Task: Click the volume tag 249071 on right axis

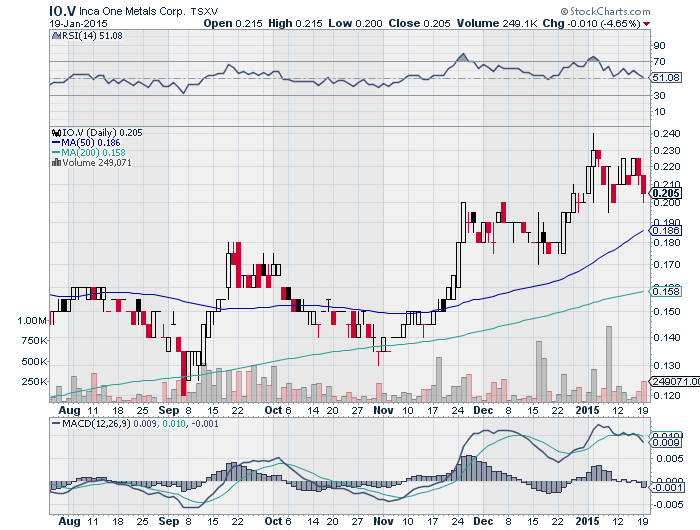Action: coord(664,382)
